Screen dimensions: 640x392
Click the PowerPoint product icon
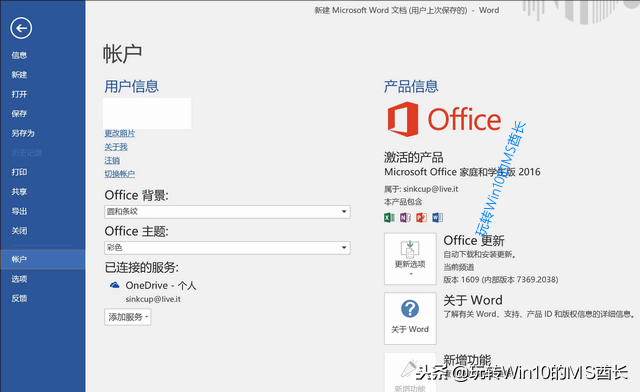(x=421, y=217)
